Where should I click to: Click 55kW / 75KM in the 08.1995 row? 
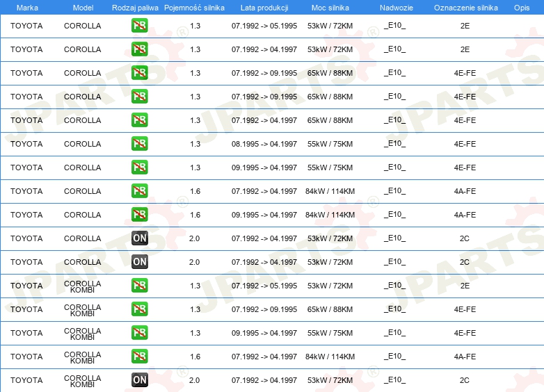click(x=330, y=144)
